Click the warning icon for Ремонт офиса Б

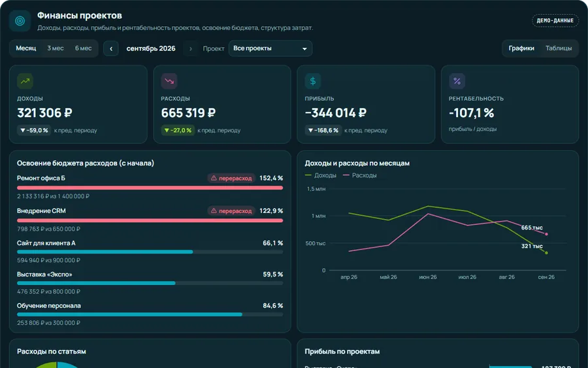[214, 178]
